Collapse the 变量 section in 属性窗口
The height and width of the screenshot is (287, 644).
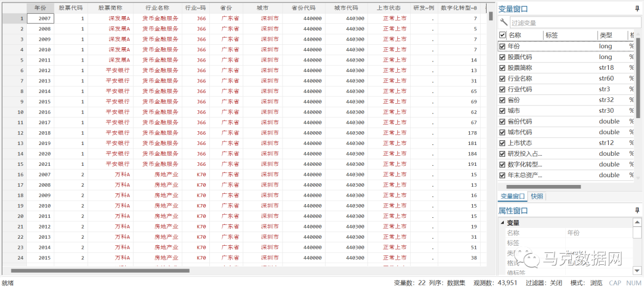(502, 223)
